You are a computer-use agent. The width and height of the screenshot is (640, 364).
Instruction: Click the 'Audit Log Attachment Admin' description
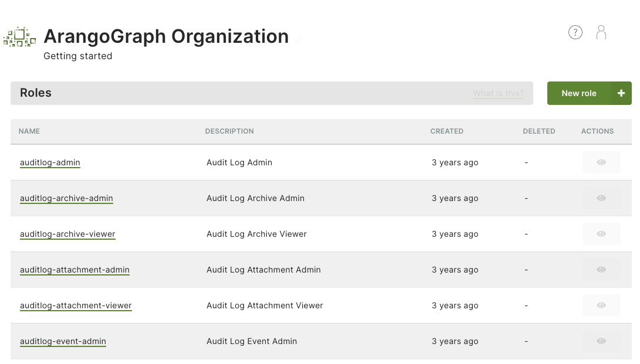coord(263,270)
